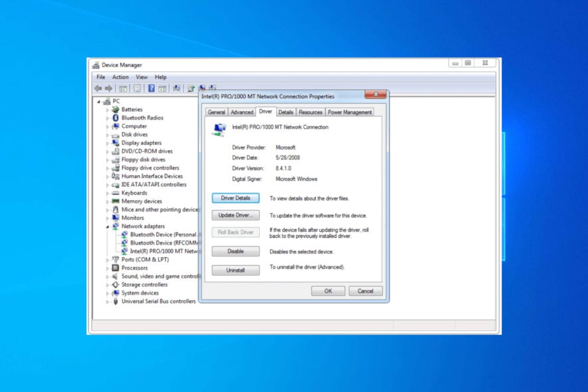Select the Processors category in the device tree

pos(134,268)
